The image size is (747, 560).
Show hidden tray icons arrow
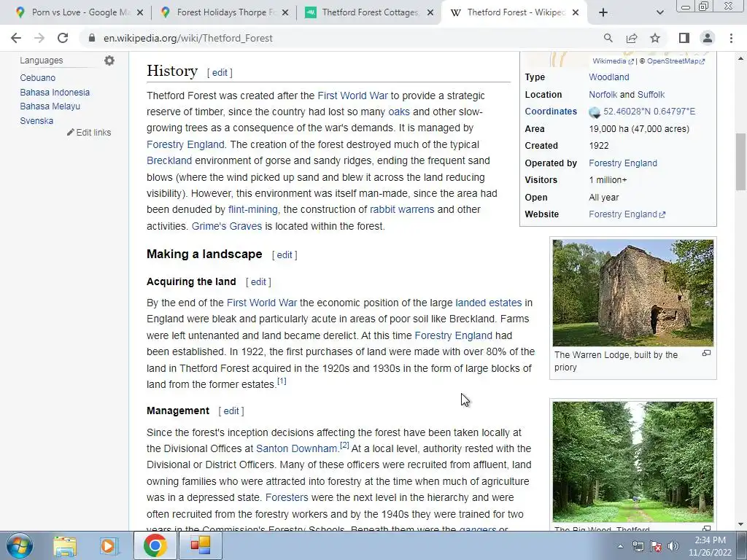click(x=620, y=546)
